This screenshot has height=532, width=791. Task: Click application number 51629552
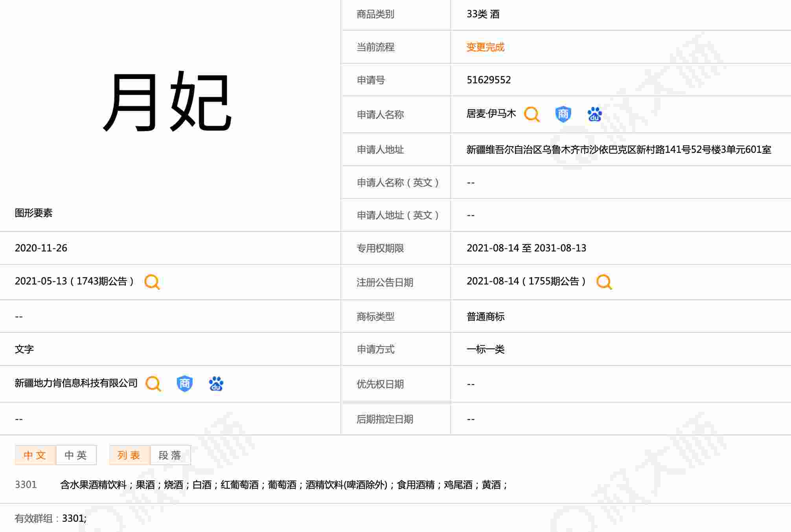point(489,80)
